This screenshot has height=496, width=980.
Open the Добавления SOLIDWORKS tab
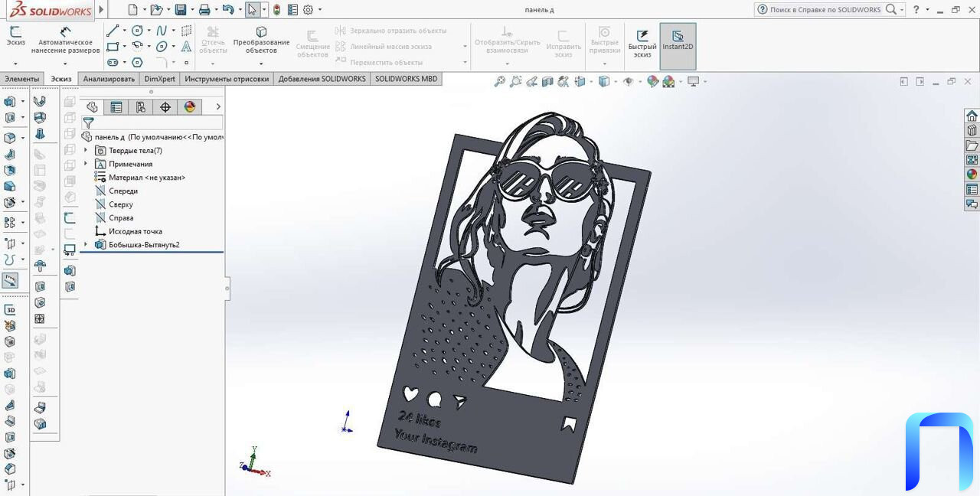click(322, 79)
